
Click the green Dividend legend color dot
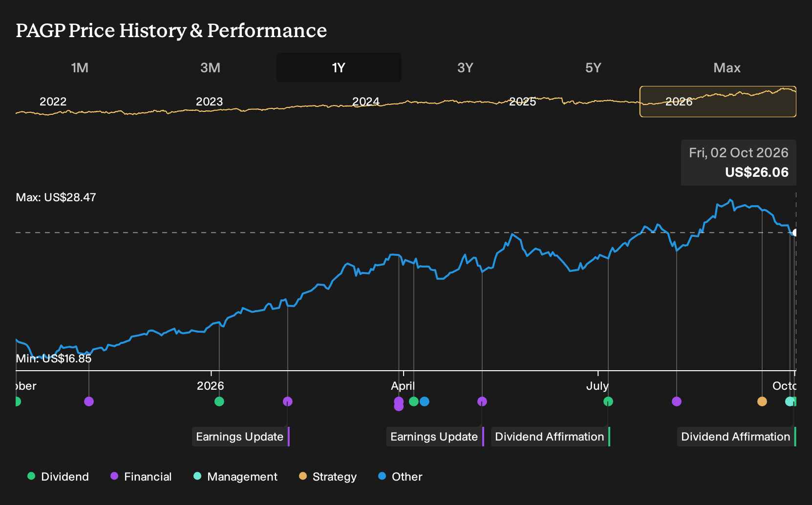click(31, 476)
